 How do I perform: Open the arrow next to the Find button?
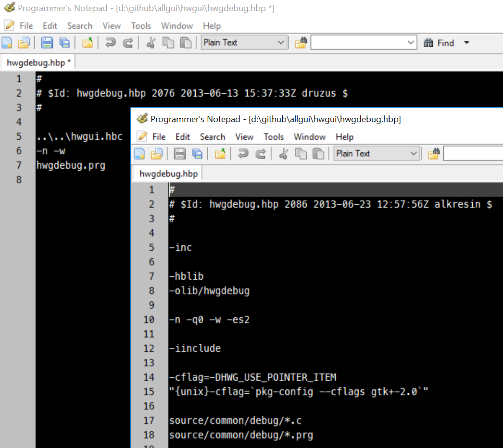click(x=466, y=43)
